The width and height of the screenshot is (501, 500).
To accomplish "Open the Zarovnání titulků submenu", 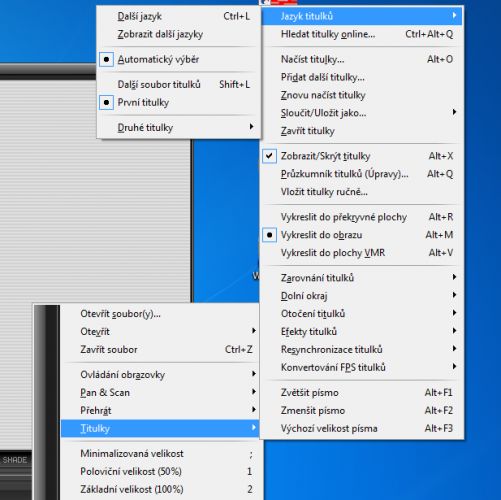I will (x=362, y=278).
